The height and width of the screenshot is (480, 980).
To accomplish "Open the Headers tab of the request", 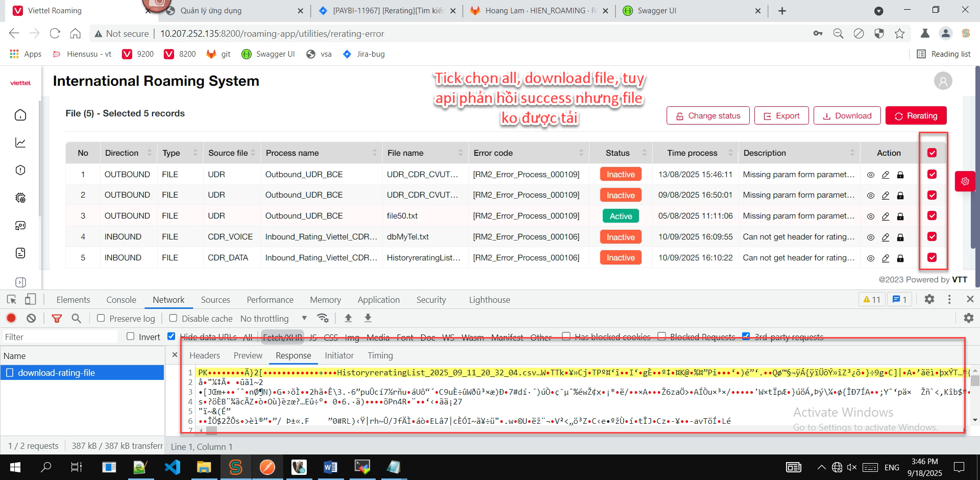I will pos(205,355).
